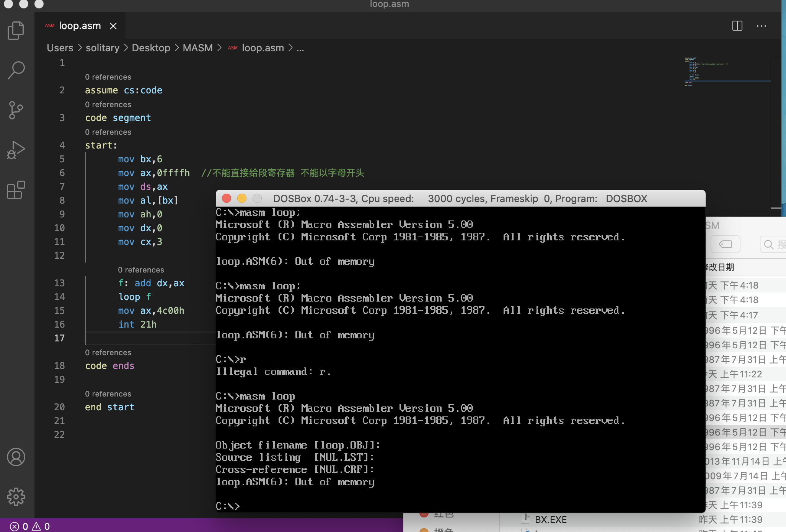Open the Search view in activity bar
786x532 pixels.
16,70
